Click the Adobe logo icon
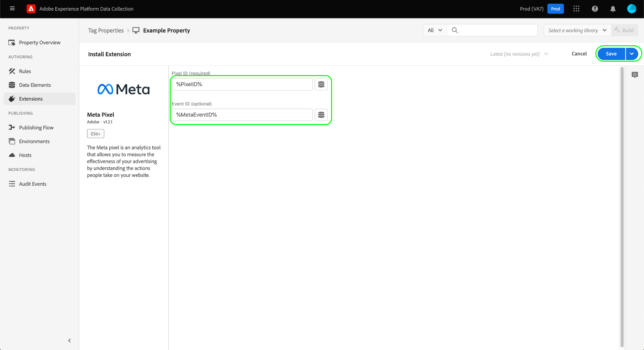The height and width of the screenshot is (350, 644). [31, 9]
